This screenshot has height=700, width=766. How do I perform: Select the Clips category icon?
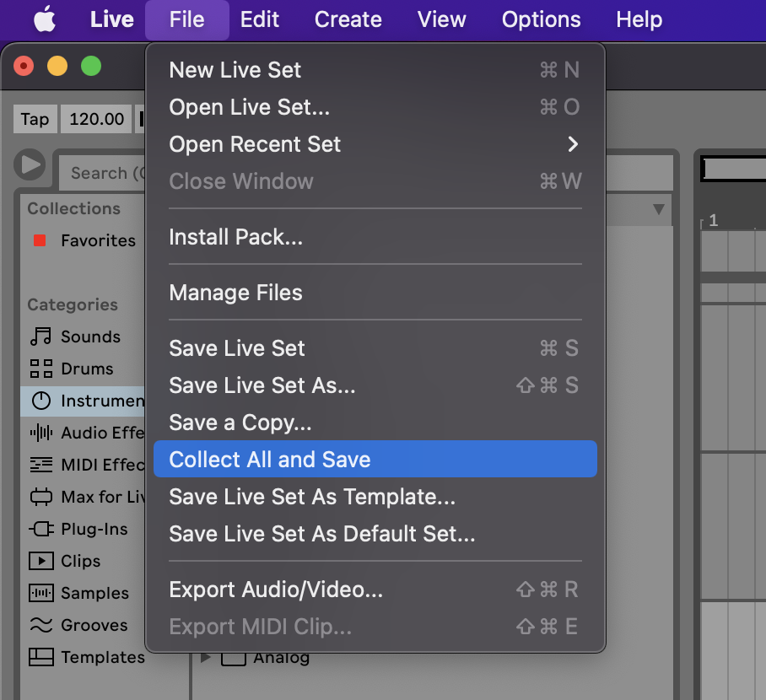tap(40, 561)
